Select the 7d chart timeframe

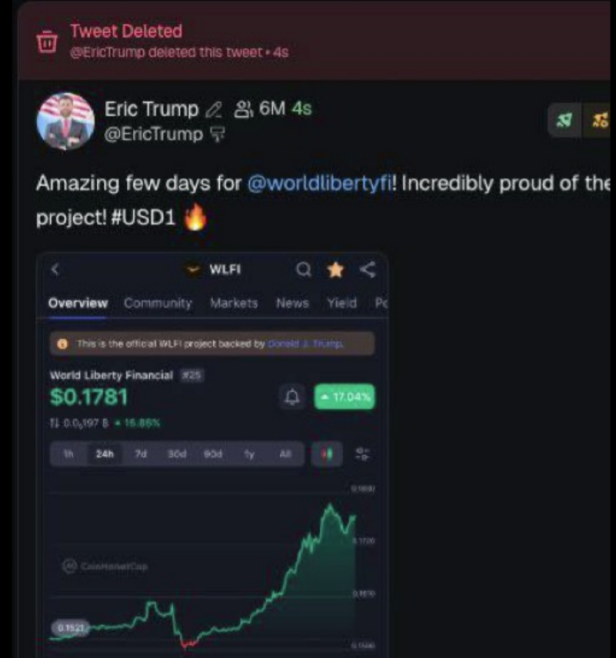tap(141, 454)
